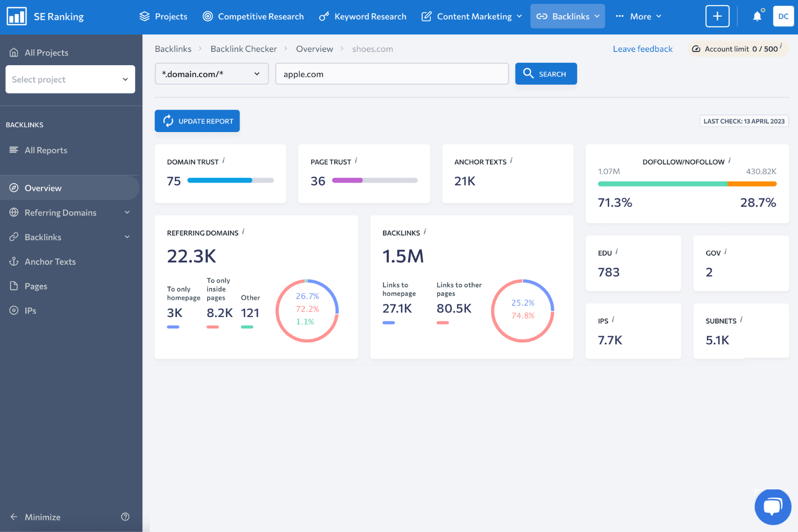This screenshot has height=532, width=798.
Task: Open the *.domain.com/* scope dropdown
Action: (211, 74)
